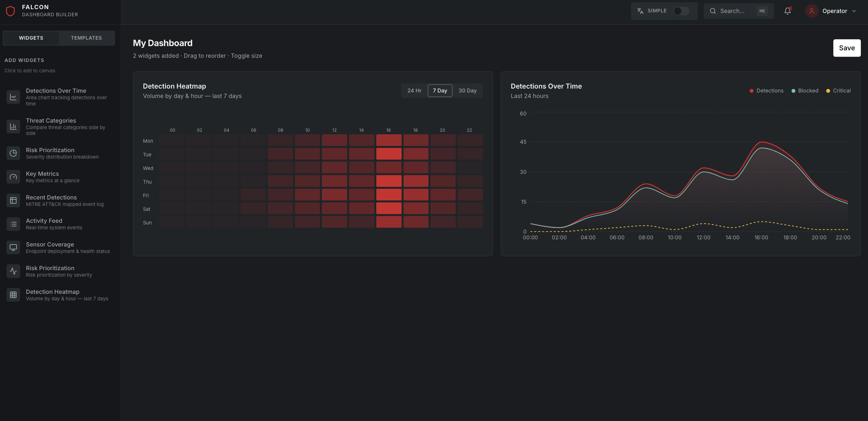Switch to the Widgets tab

tap(31, 38)
